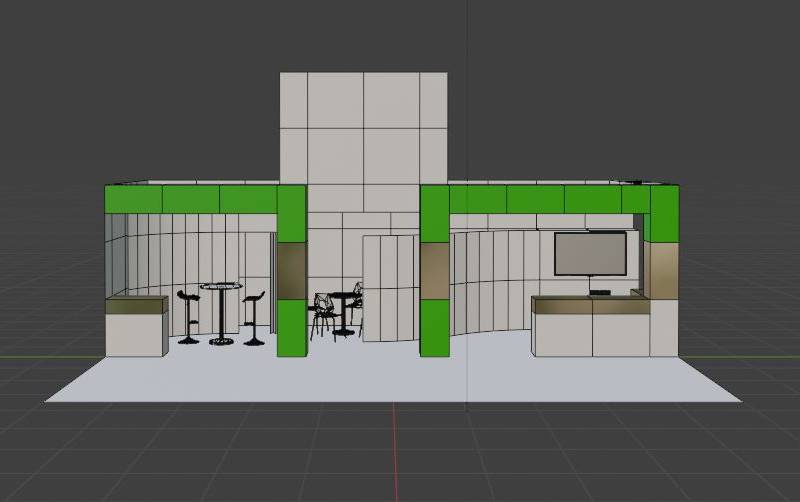800x502 pixels.
Task: Select the bar stool right of high table
Action: 254,318
